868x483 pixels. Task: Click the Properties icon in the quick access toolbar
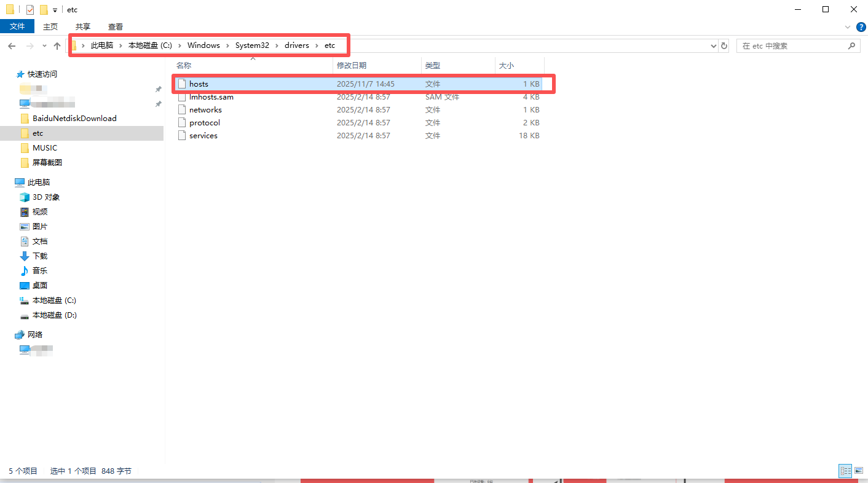(30, 10)
